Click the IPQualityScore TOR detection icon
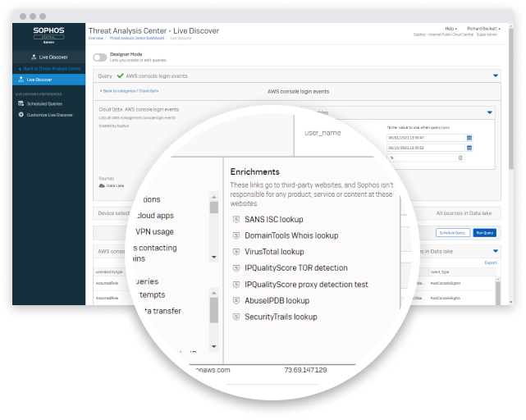Image resolution: width=526 pixels, height=420 pixels. point(236,268)
